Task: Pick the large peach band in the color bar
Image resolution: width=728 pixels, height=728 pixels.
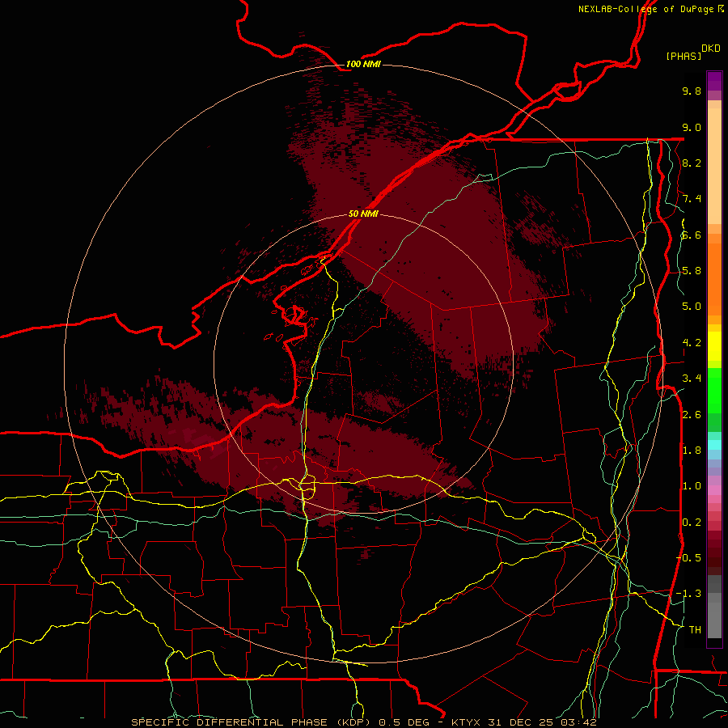Action: [714, 166]
